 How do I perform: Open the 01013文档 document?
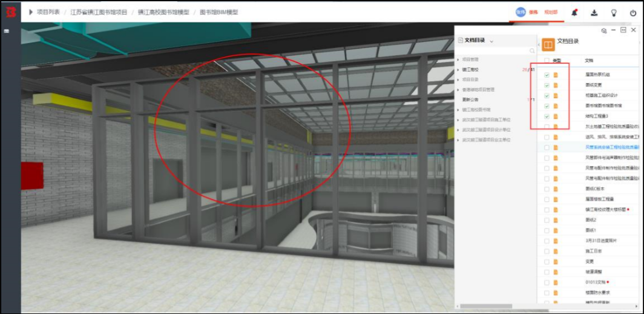click(x=595, y=282)
